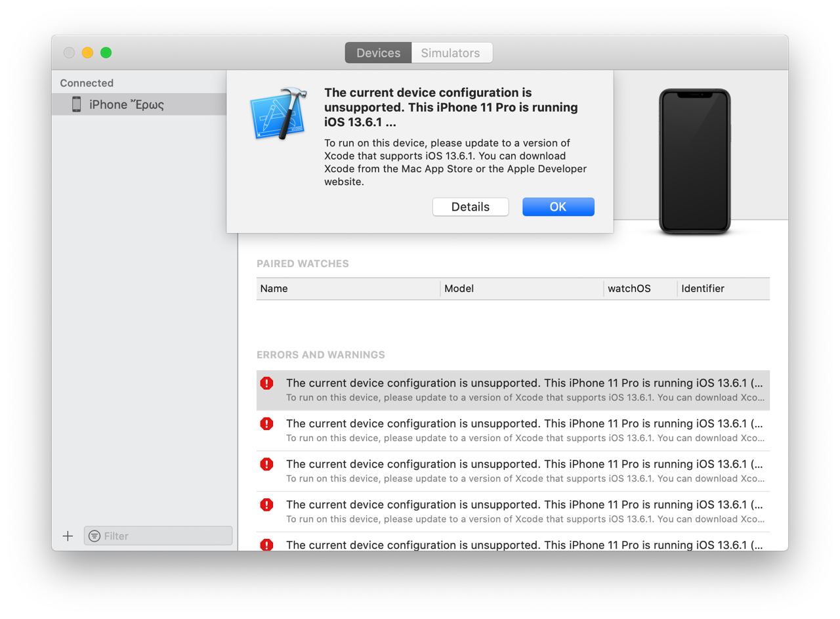
Task: Click the Name column header
Action: click(x=348, y=288)
